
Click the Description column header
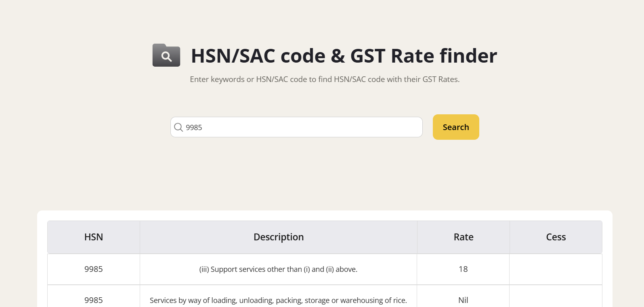click(x=279, y=237)
